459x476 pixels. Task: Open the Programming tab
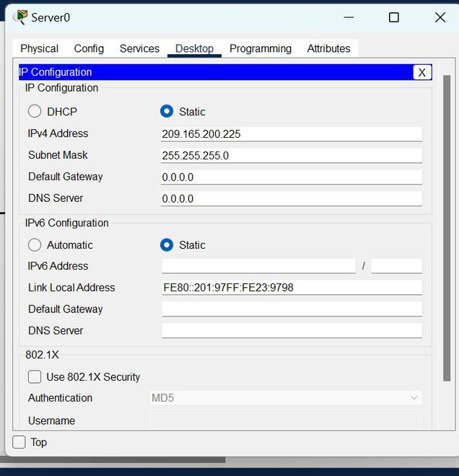pos(261,49)
